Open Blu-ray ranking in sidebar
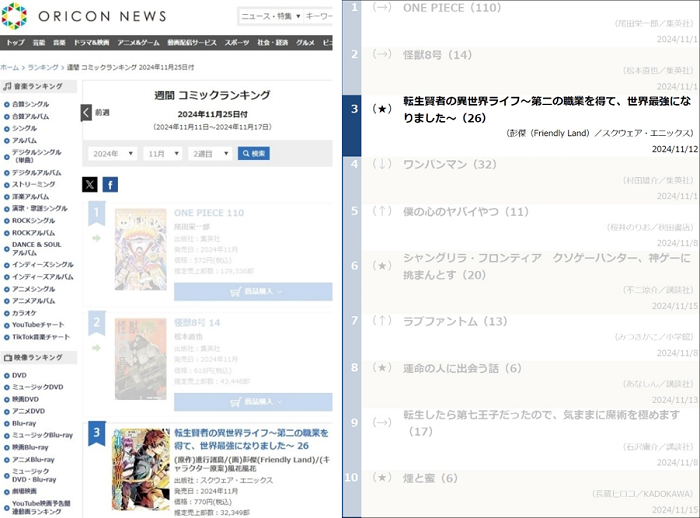 tap(24, 423)
